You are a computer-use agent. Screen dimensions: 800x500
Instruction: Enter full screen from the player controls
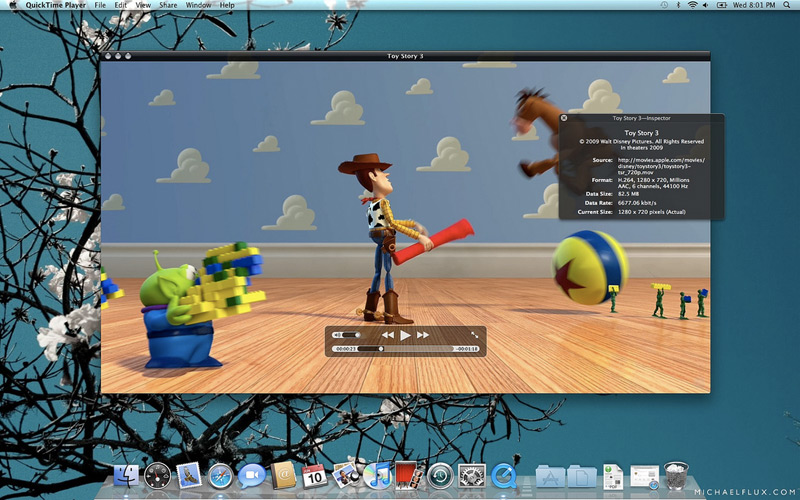pos(474,335)
